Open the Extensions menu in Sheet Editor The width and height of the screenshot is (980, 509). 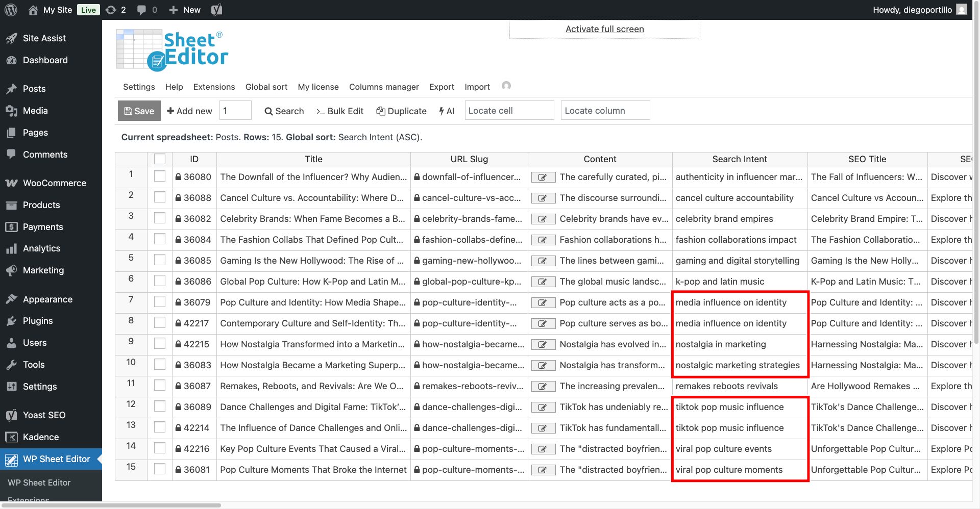click(214, 87)
